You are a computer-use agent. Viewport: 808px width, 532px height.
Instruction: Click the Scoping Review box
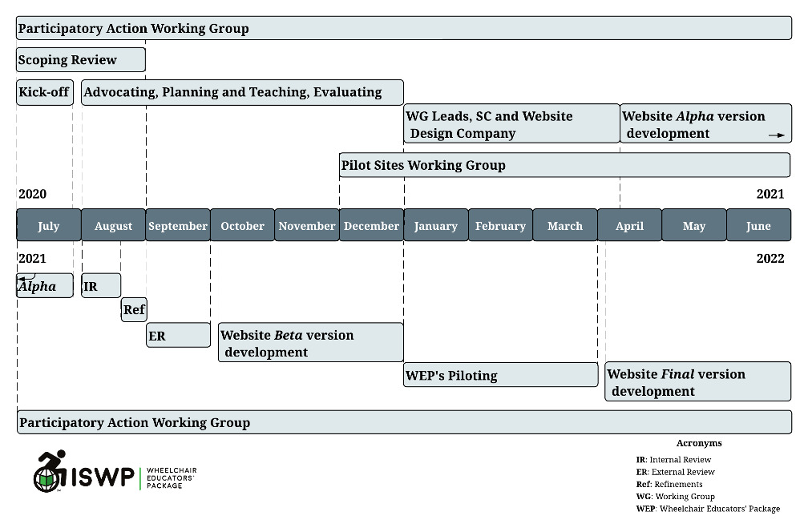tap(81, 60)
